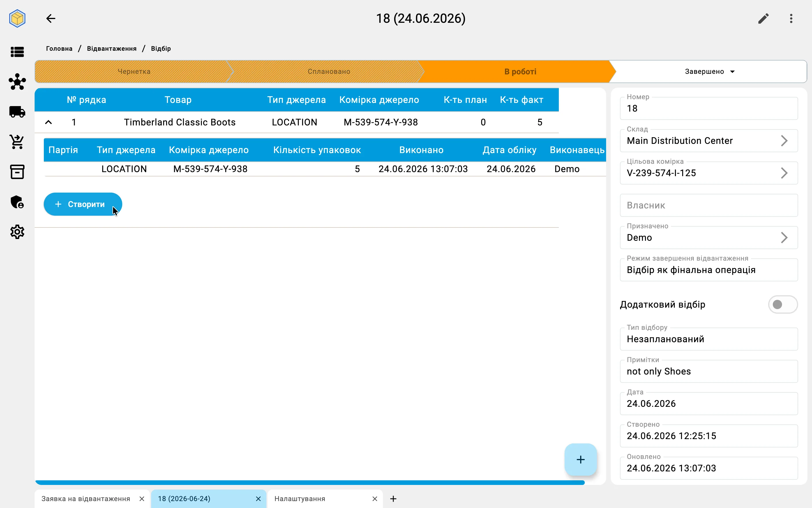Collapse row 1 Timberland Classic Boots
The width and height of the screenshot is (812, 508).
pos(48,122)
